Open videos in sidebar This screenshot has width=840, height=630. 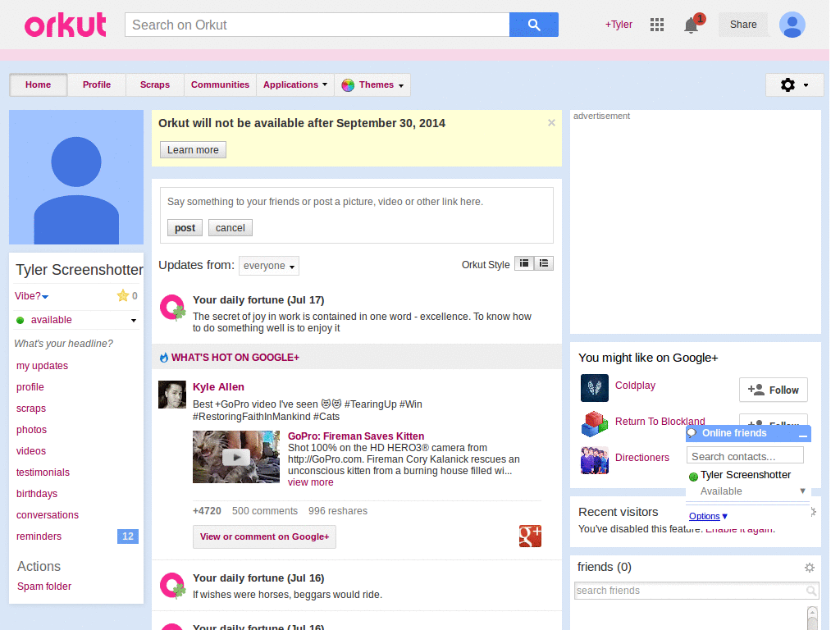[31, 451]
